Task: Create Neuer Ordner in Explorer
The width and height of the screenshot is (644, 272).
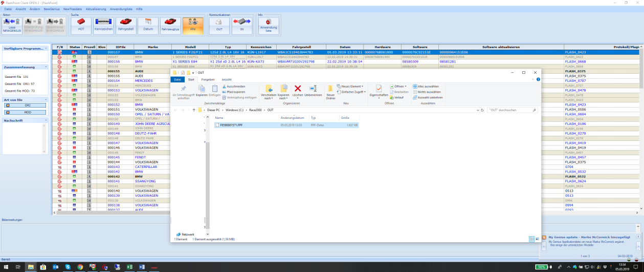Action: click(x=330, y=92)
